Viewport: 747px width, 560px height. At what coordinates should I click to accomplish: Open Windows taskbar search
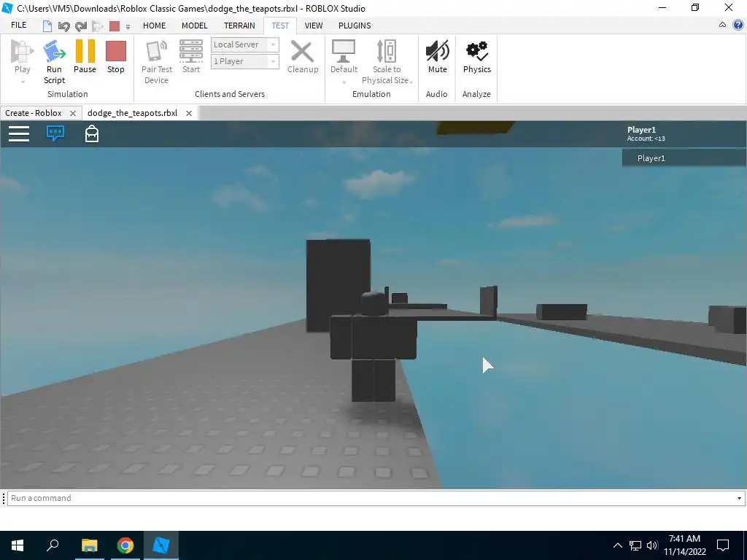click(x=53, y=545)
